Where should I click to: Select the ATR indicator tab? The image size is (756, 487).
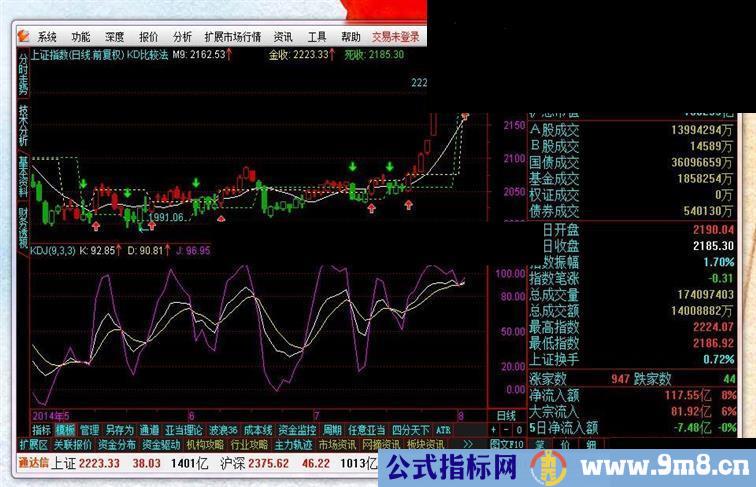click(444, 429)
